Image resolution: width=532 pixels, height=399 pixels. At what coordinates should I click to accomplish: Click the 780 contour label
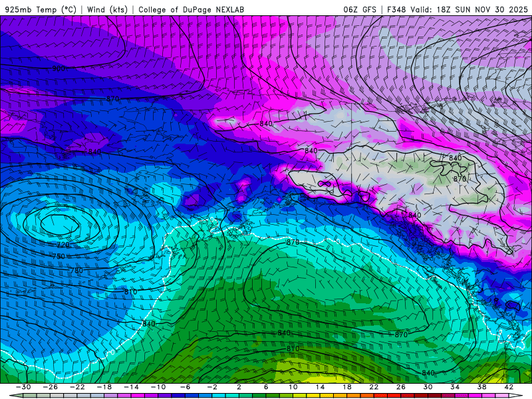tap(76, 271)
